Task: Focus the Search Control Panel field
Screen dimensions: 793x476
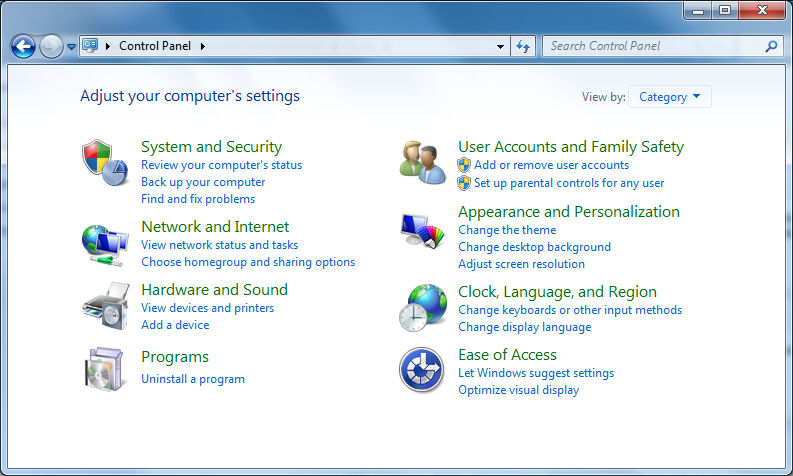Action: [650, 46]
